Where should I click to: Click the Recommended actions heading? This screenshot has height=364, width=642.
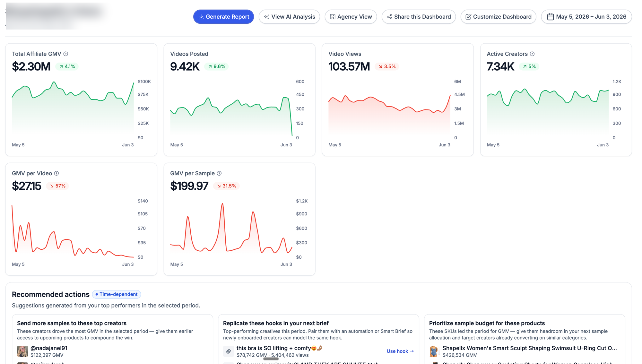point(51,294)
